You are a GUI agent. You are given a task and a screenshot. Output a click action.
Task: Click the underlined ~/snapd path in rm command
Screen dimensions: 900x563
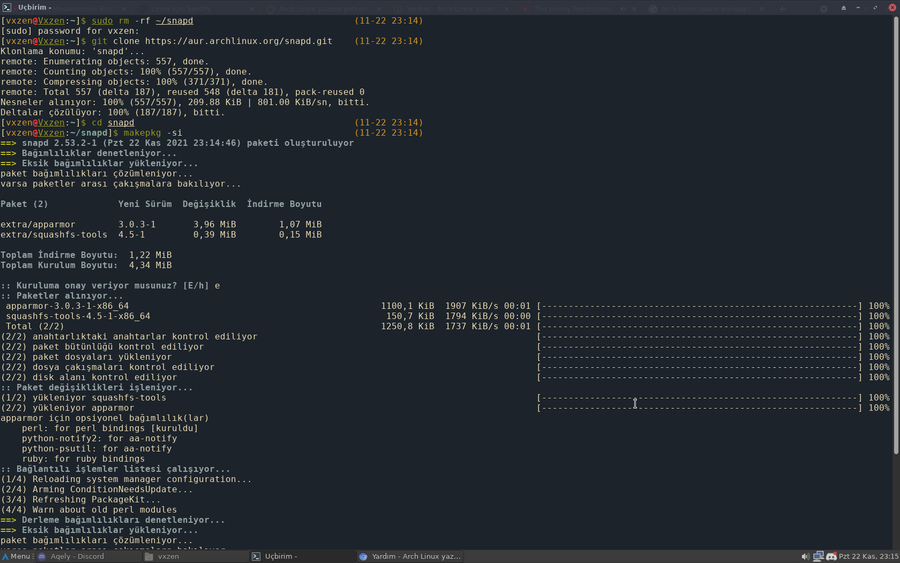click(x=174, y=21)
